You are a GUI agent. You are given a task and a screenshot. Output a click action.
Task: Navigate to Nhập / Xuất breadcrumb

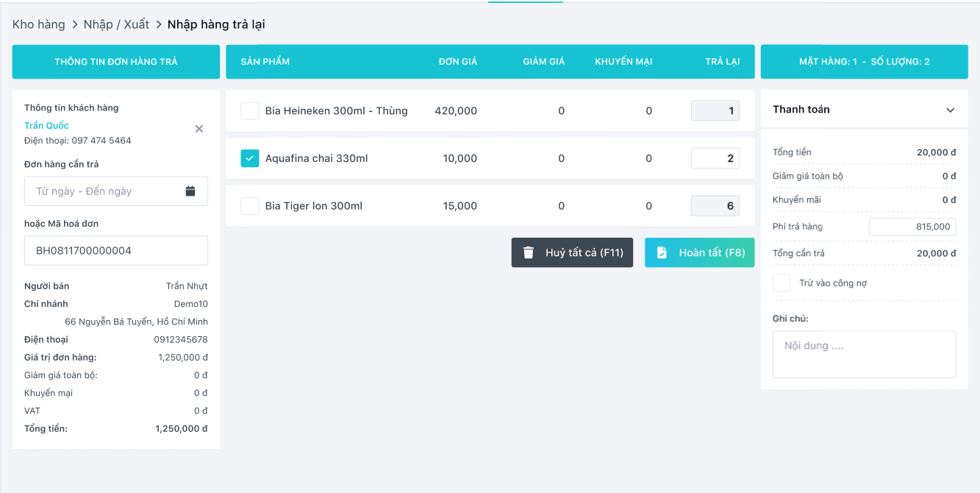click(x=116, y=24)
